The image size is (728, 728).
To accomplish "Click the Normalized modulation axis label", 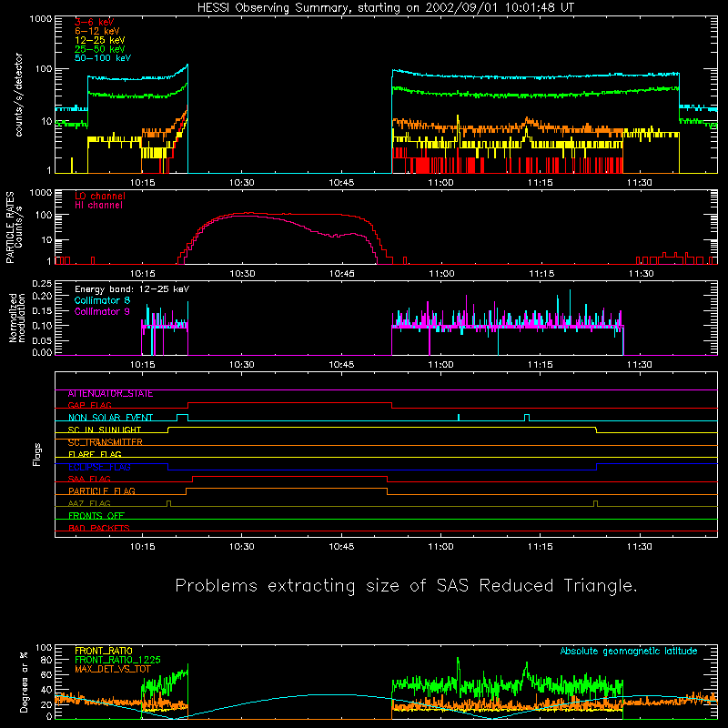I will click(17, 318).
